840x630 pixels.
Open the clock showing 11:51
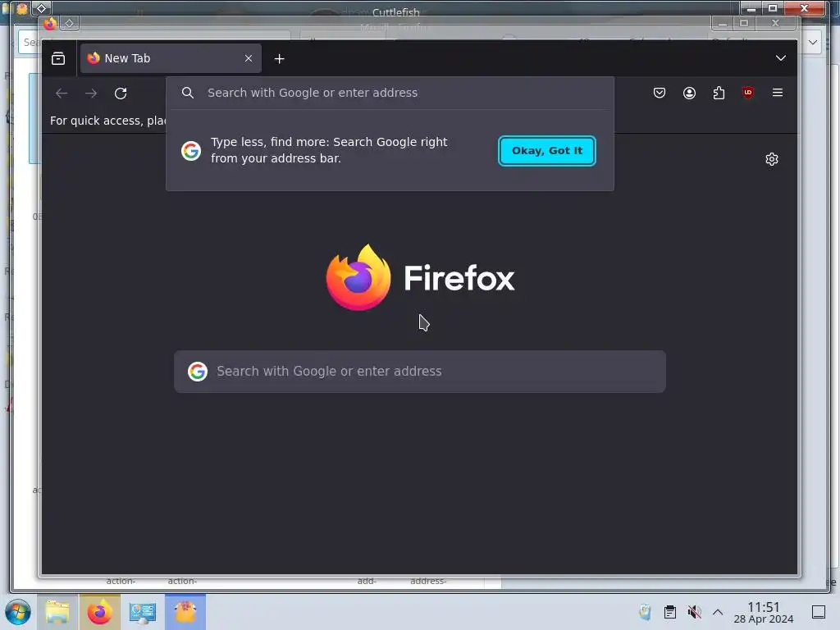click(764, 612)
